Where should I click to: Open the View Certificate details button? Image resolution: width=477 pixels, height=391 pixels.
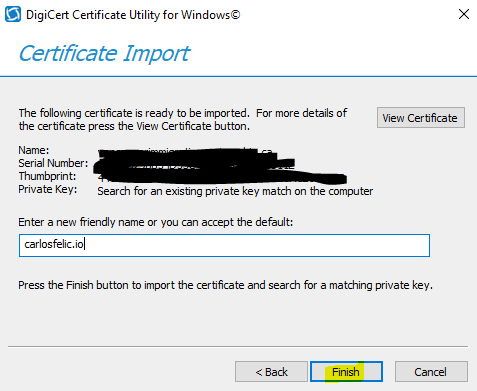(421, 118)
